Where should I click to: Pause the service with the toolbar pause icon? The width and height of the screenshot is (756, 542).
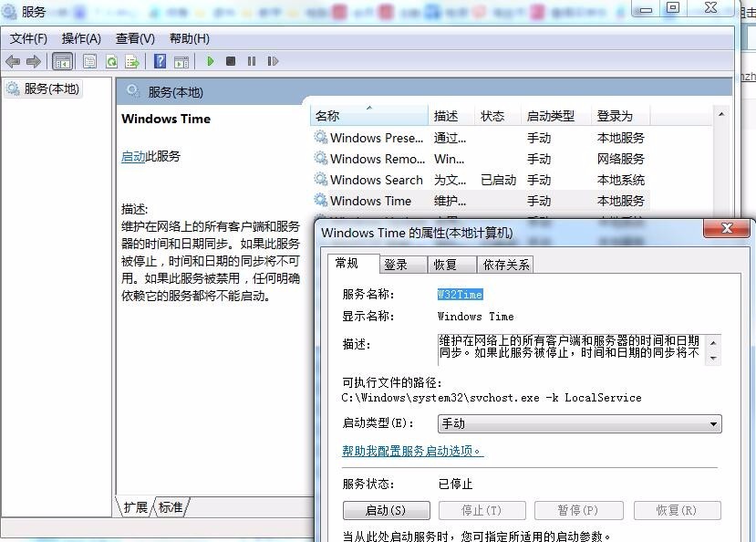252,61
